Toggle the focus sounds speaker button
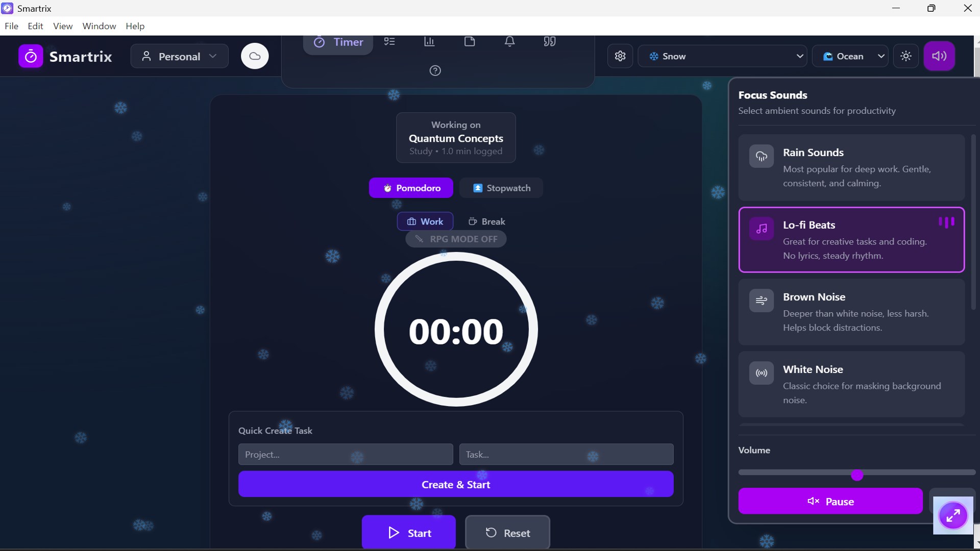 point(939,56)
